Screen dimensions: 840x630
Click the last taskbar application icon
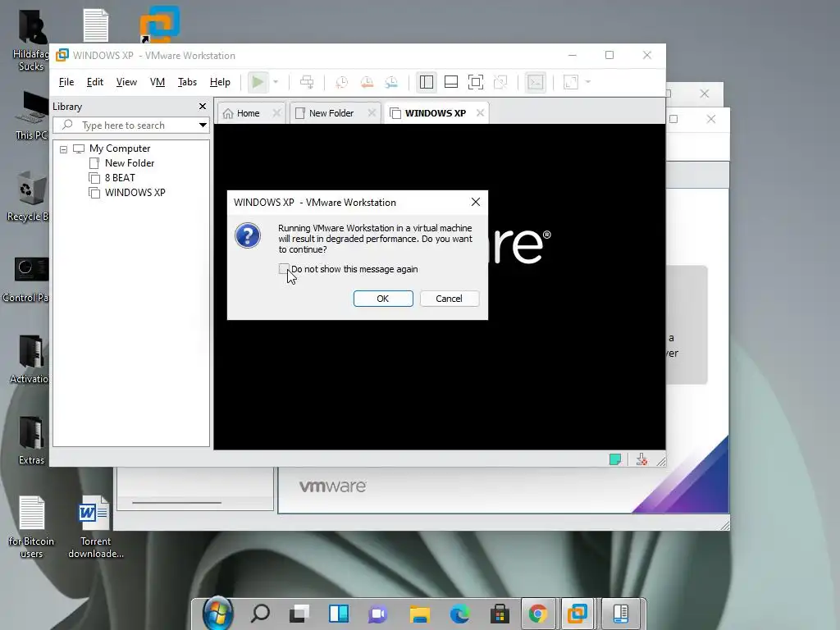(621, 614)
